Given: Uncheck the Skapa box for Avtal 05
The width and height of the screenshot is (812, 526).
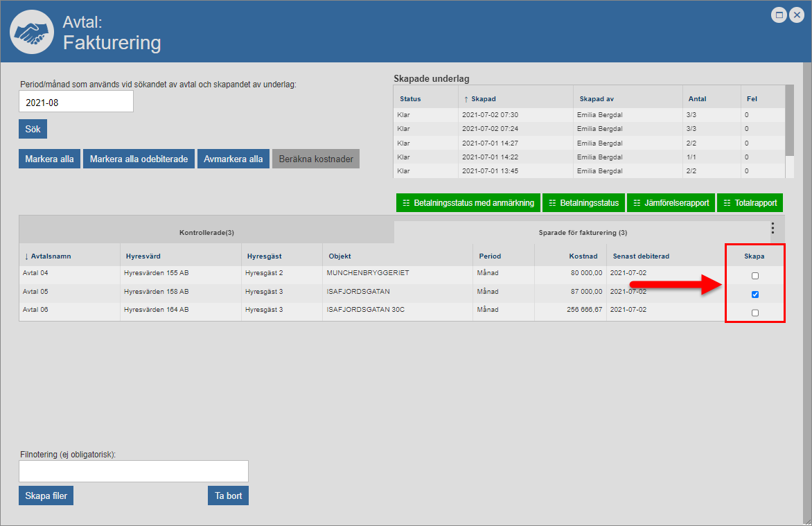Looking at the screenshot, I should [x=755, y=295].
